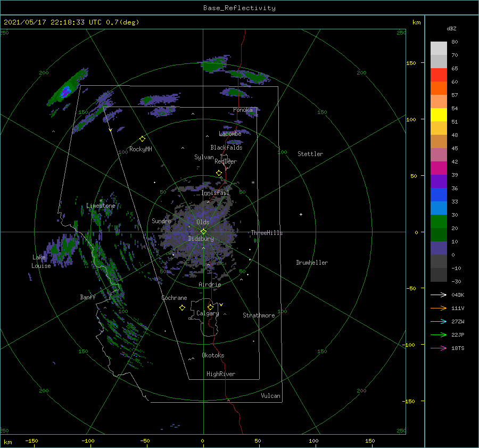Click the Calgary city label
The height and width of the screenshot is (448, 479).
click(208, 313)
